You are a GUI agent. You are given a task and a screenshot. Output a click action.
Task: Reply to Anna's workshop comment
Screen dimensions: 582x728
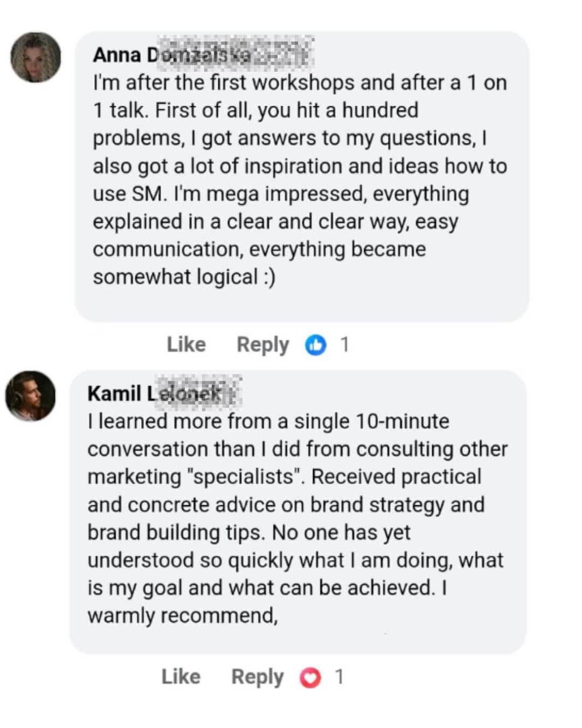(x=262, y=345)
